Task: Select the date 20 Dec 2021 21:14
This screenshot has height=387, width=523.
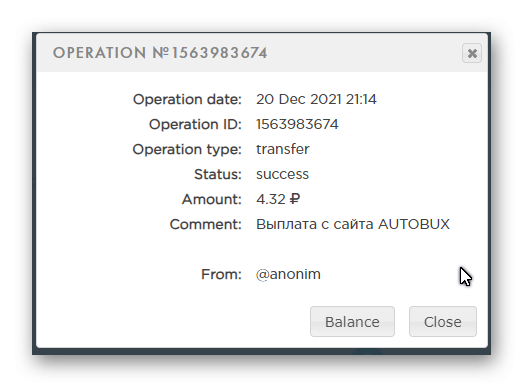Action: (x=316, y=99)
